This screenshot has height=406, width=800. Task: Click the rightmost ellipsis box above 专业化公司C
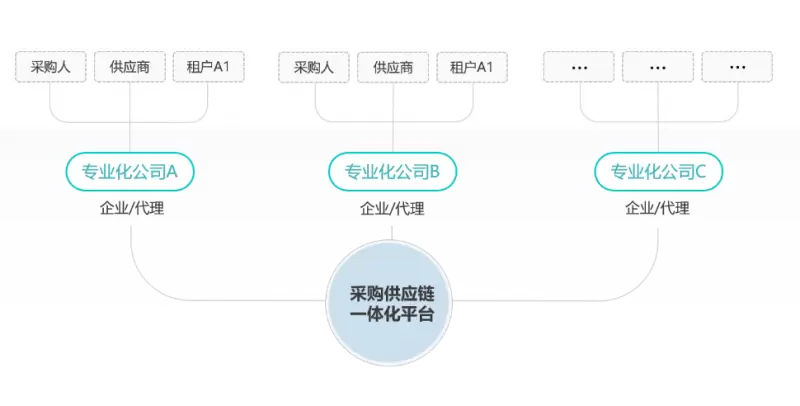click(737, 67)
